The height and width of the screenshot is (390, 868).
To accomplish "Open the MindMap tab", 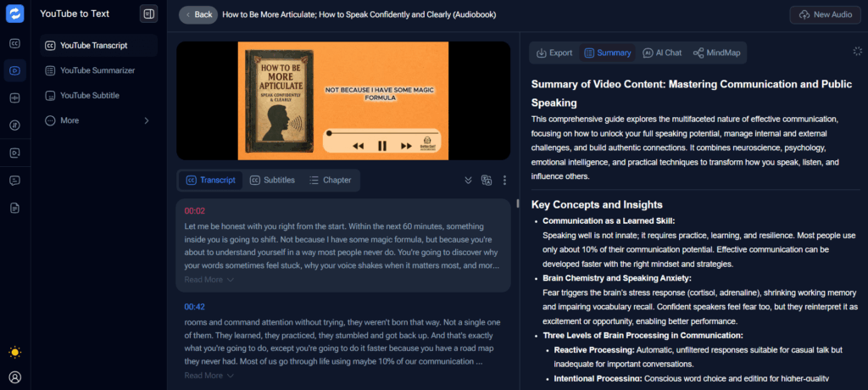I will 716,53.
